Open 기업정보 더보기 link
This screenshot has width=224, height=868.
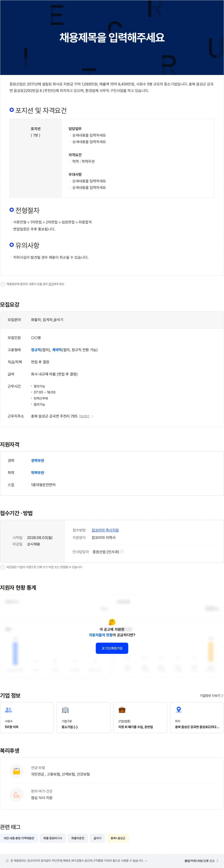click(211, 695)
